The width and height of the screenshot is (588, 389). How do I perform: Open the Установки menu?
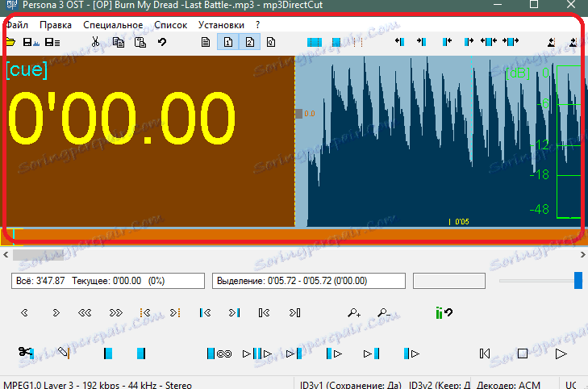coord(221,25)
